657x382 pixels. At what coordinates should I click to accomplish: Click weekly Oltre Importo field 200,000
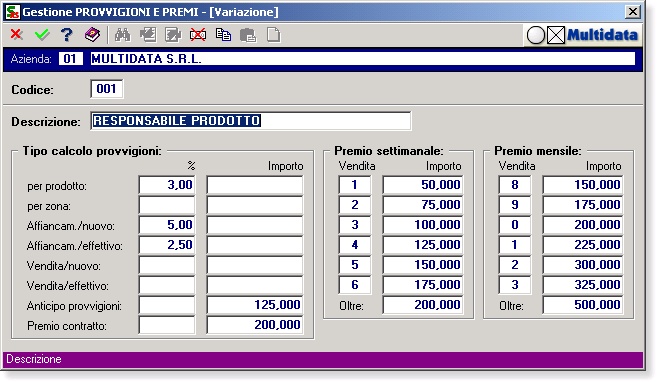tap(423, 305)
